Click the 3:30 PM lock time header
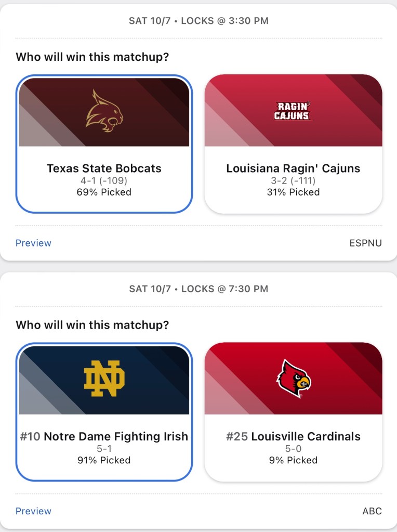The height and width of the screenshot is (532, 397). point(198,21)
